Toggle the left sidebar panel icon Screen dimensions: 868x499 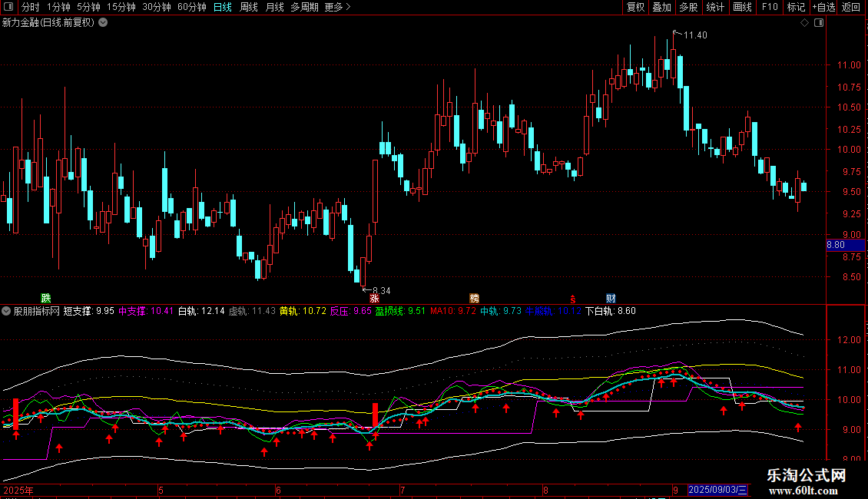(x=8, y=7)
